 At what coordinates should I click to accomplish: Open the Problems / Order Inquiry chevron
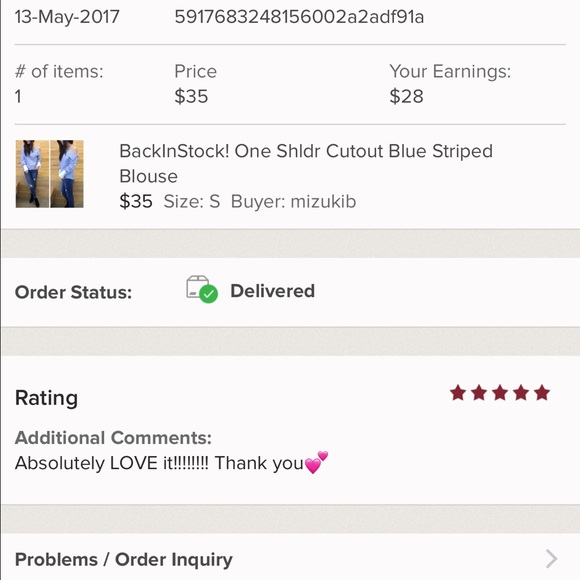[x=552, y=559]
